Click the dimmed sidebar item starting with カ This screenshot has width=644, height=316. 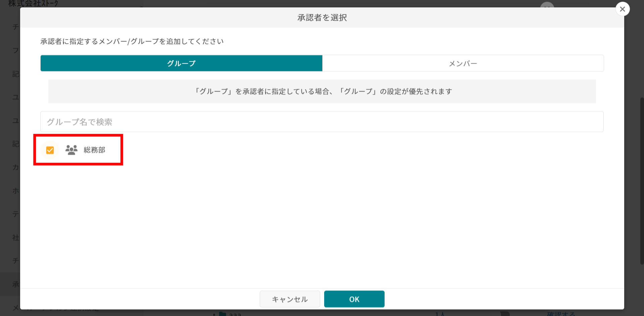tap(15, 167)
